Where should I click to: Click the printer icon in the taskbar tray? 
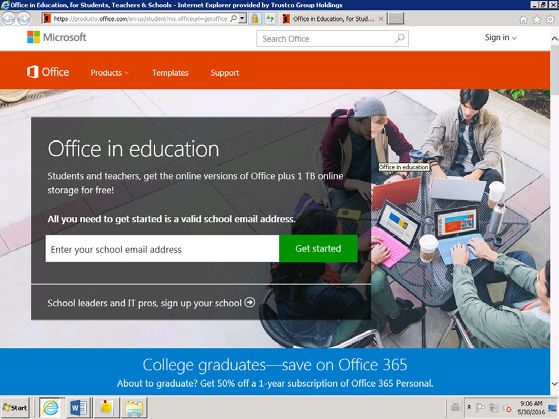pos(455,407)
